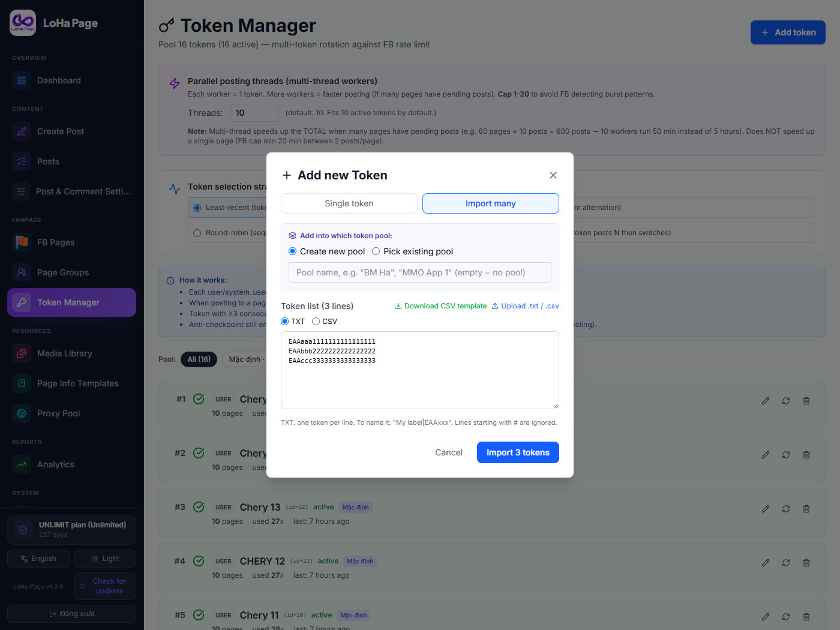Cancel adding tokens
Screen dimensions: 840x630
pyautogui.click(x=449, y=452)
